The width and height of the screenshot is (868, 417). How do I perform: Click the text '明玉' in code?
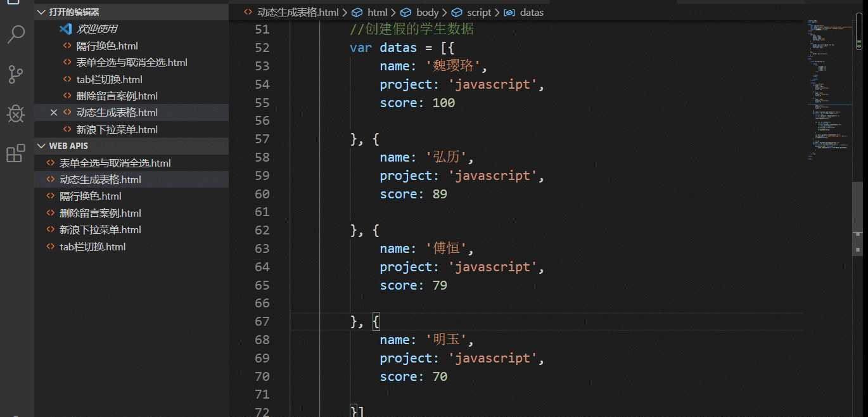pos(447,340)
